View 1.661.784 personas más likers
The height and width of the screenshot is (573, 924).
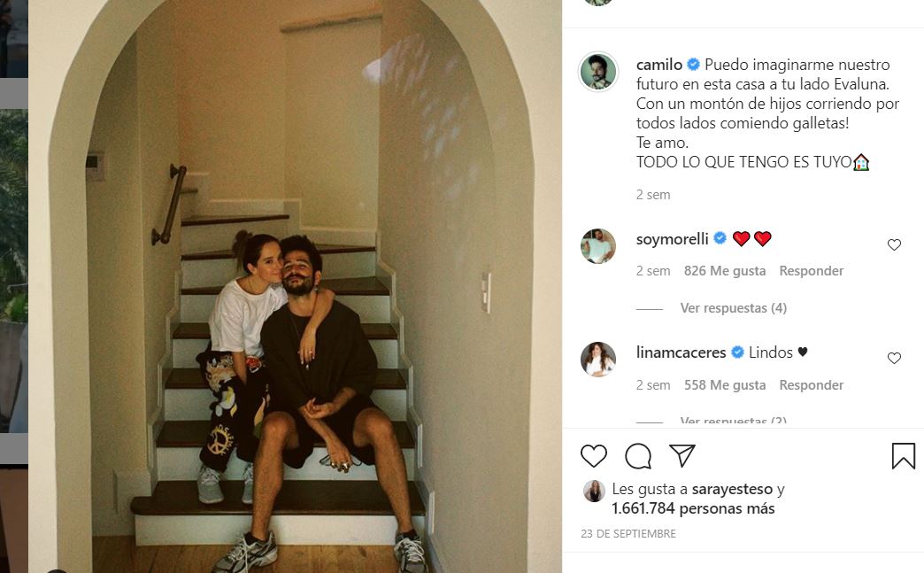pos(693,508)
